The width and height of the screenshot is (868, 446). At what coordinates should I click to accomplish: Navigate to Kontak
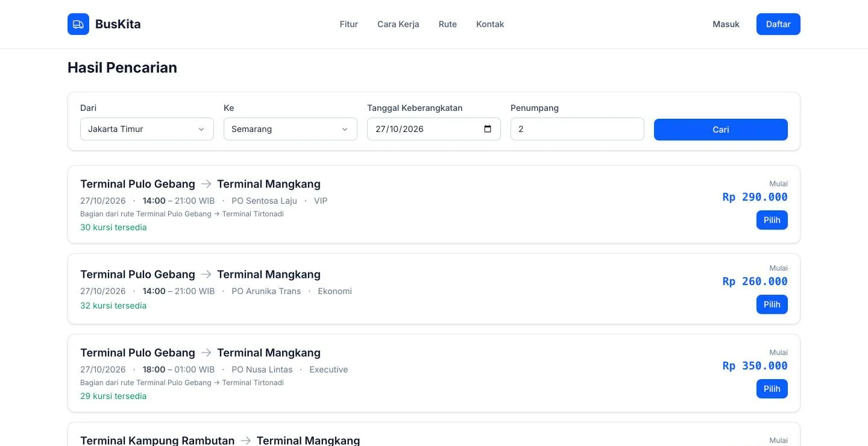(x=490, y=24)
